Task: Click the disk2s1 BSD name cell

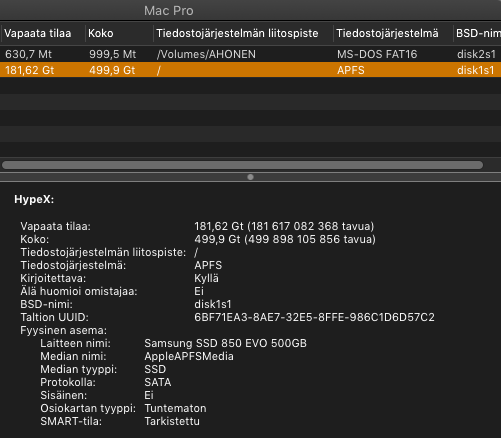Action: click(476, 54)
